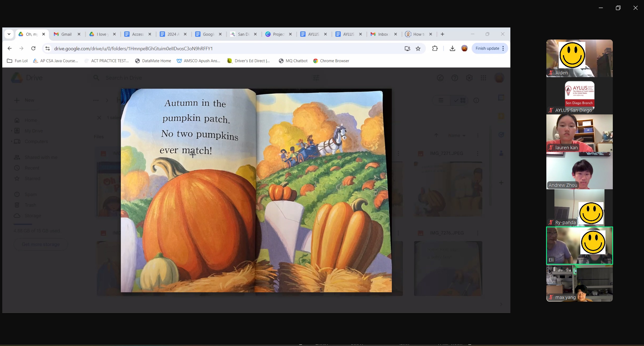Reload the Drive page
This screenshot has width=644, height=346.
click(33, 48)
